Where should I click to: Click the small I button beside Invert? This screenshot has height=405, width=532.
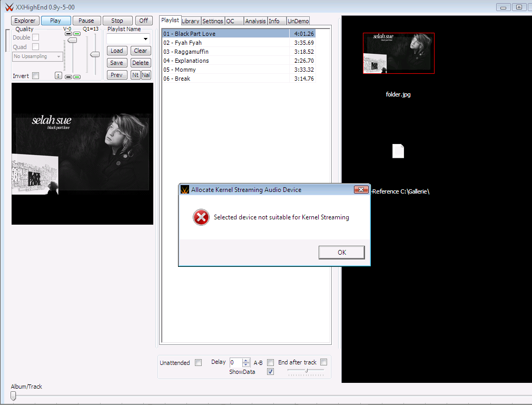pos(58,76)
